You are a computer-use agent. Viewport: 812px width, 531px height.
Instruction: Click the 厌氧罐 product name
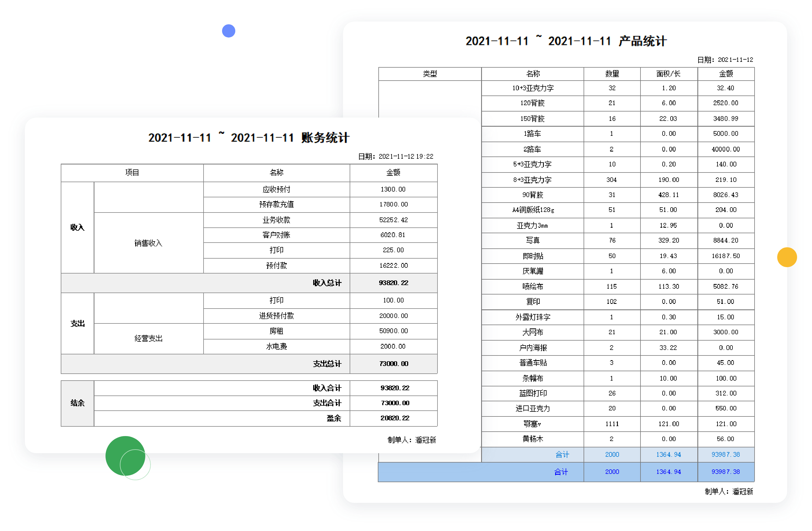(x=532, y=271)
